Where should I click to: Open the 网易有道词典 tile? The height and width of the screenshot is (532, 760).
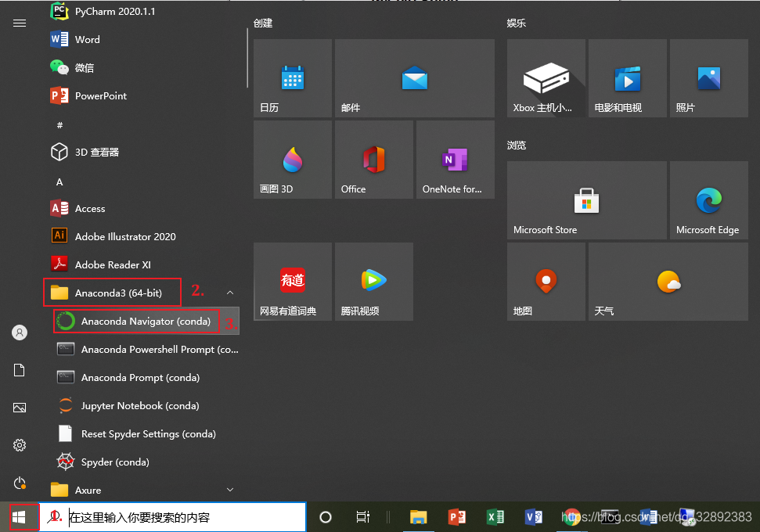click(x=293, y=282)
